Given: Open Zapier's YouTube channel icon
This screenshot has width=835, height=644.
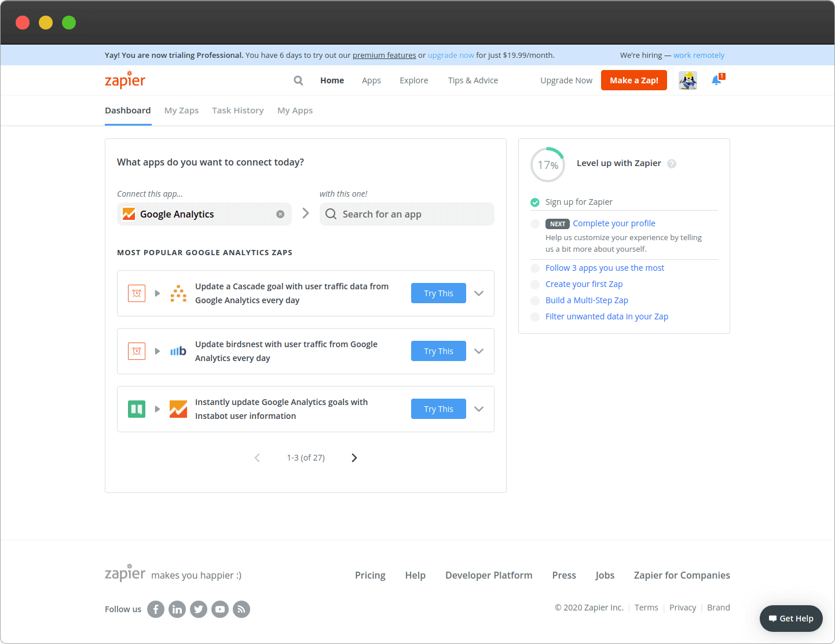Looking at the screenshot, I should click(220, 609).
